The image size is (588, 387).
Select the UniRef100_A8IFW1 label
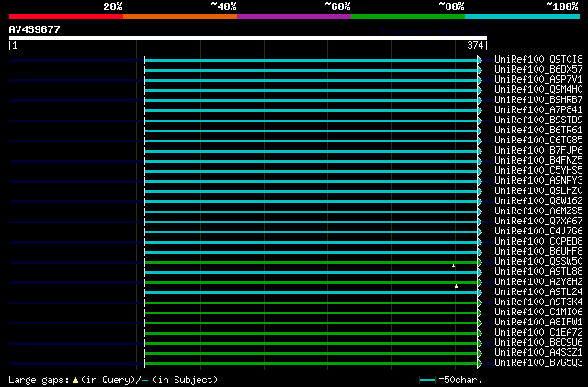538,322
